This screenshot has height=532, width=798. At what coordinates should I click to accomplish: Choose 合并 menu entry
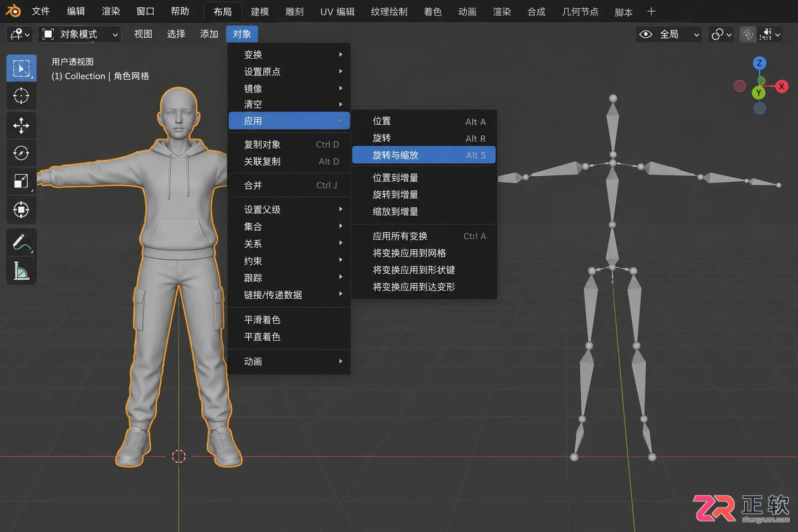click(289, 186)
